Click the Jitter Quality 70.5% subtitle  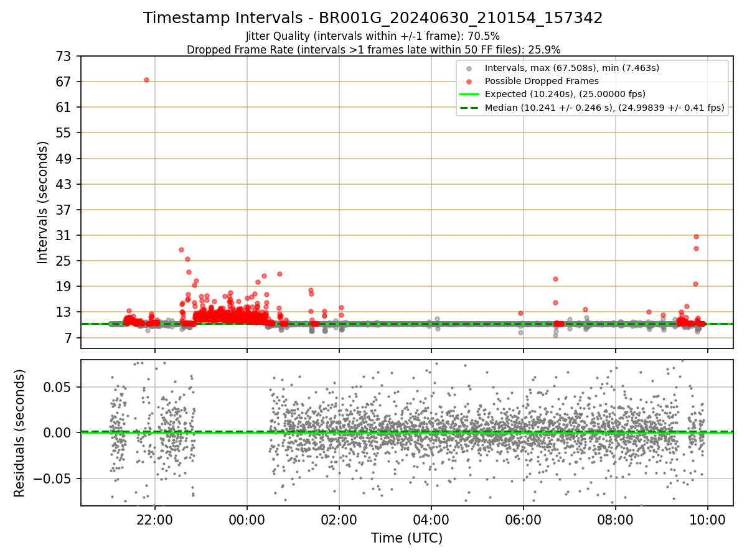coord(373,36)
